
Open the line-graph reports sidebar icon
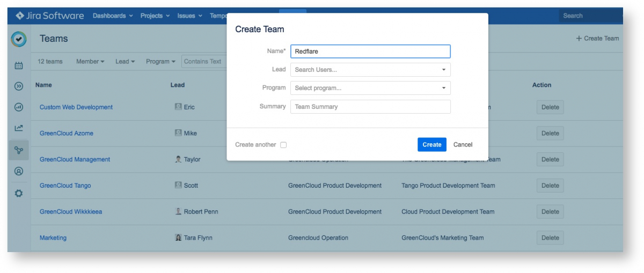click(x=19, y=128)
